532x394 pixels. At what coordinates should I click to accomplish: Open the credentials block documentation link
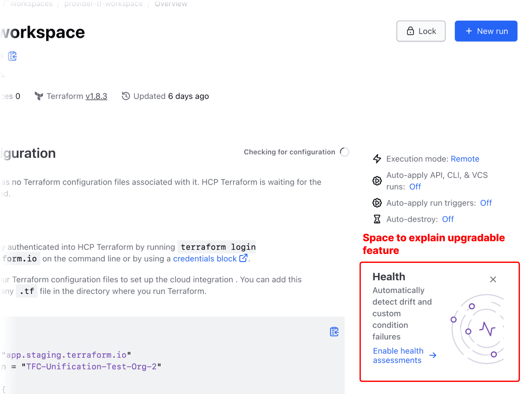point(205,259)
